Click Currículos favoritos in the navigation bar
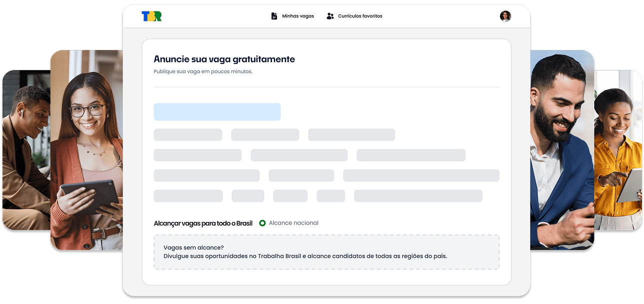 pyautogui.click(x=360, y=15)
